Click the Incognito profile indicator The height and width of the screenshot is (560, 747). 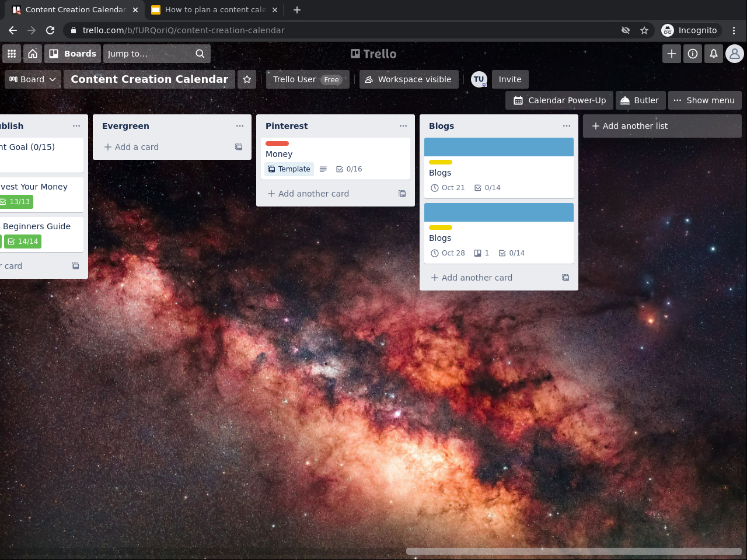(x=690, y=30)
